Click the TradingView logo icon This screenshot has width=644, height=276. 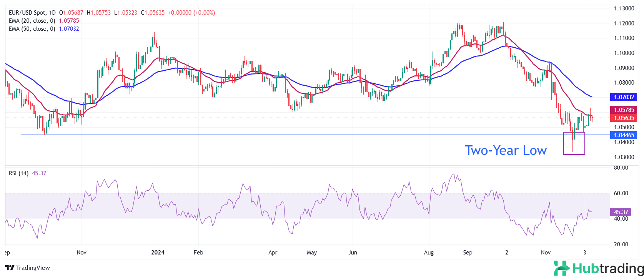10,268
